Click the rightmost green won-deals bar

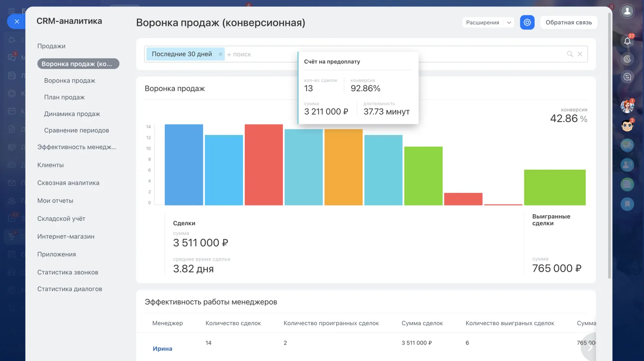click(x=555, y=187)
